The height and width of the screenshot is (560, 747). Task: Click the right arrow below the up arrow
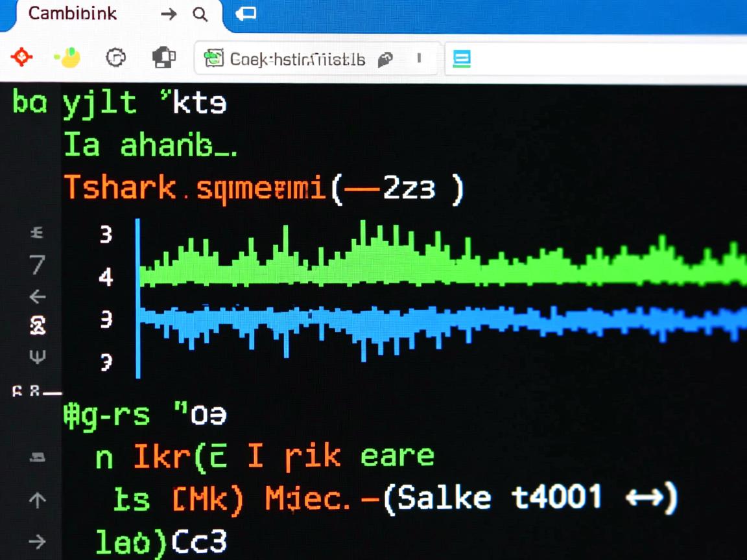click(x=37, y=542)
